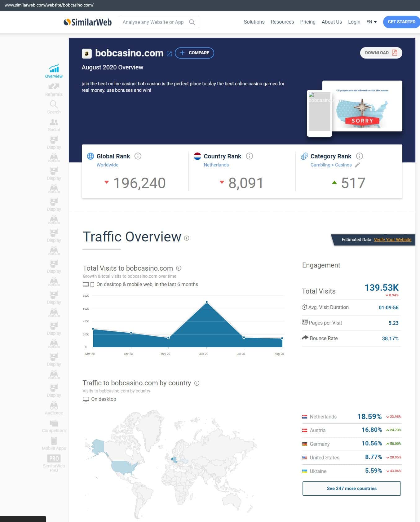This screenshot has width=420, height=522.
Task: Click the Pages per Visit icon
Action: tap(305, 322)
